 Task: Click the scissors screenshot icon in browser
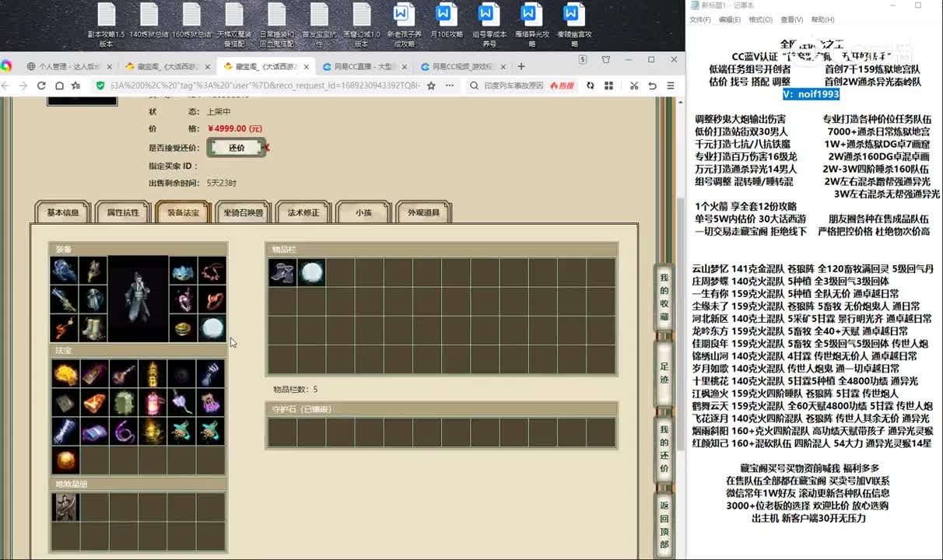tap(634, 86)
